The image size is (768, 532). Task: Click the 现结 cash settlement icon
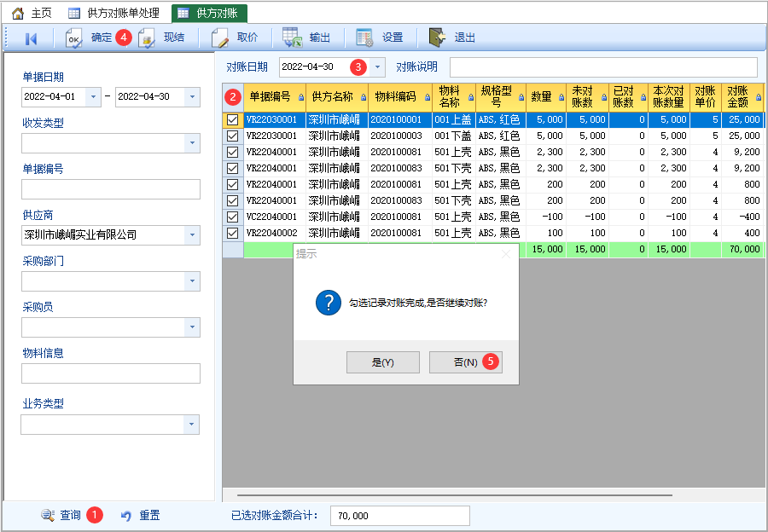pyautogui.click(x=147, y=38)
